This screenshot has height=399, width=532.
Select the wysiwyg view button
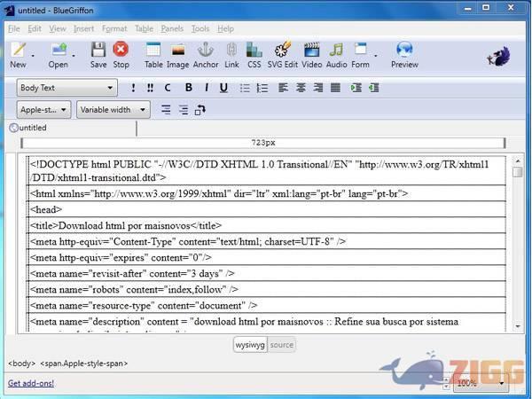tap(250, 345)
